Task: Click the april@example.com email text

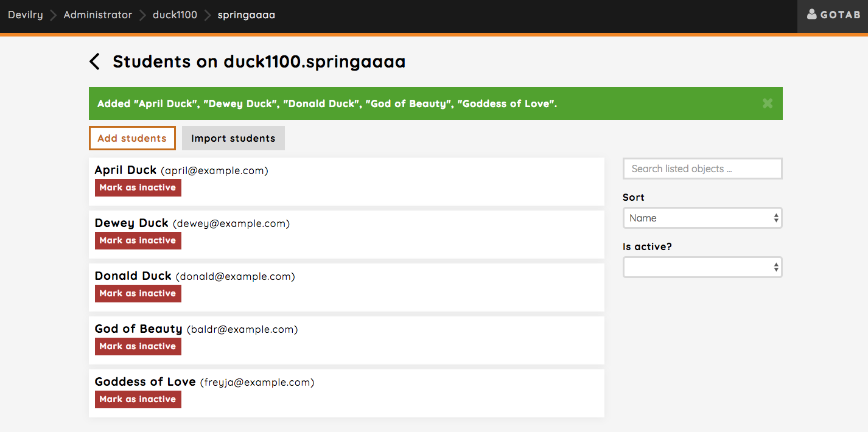Action: pos(215,170)
